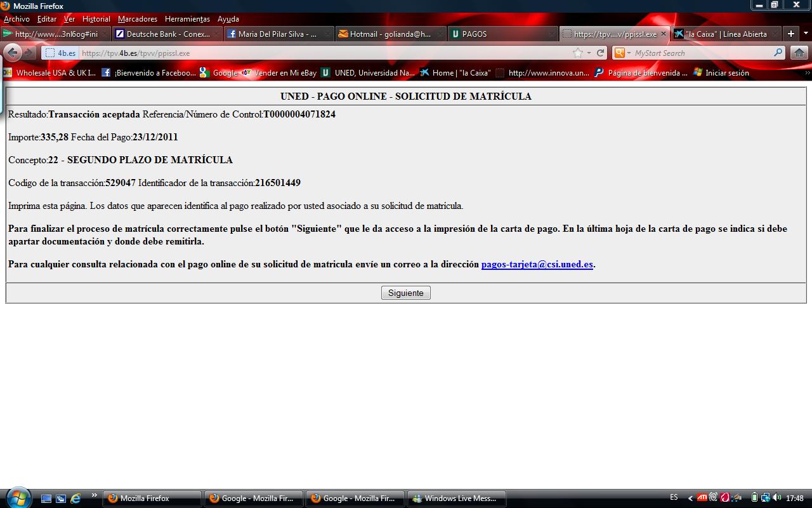Open the Herramientas menu
812x508 pixels.
(187, 19)
